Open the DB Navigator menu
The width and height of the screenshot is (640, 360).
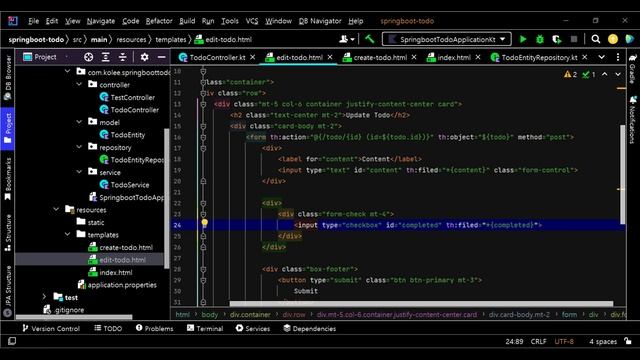tap(320, 21)
